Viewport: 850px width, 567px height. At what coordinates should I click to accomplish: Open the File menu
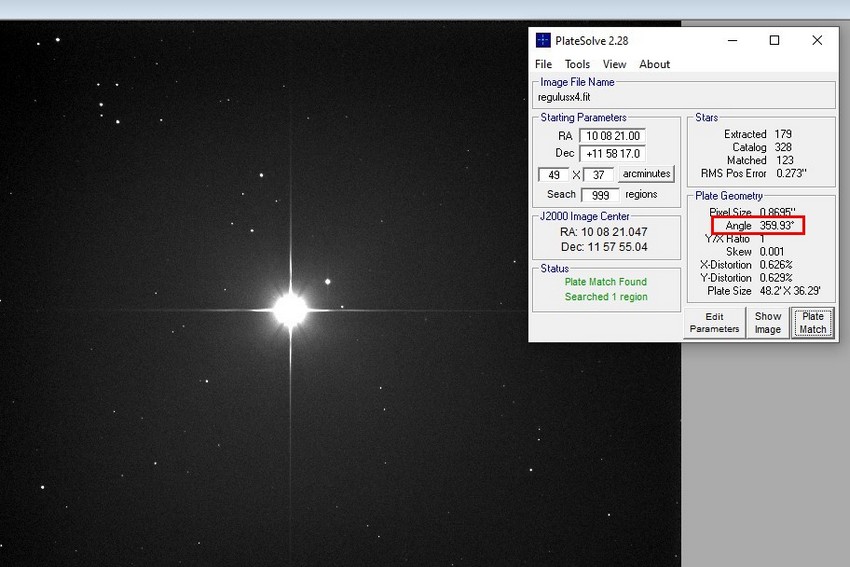pos(543,64)
